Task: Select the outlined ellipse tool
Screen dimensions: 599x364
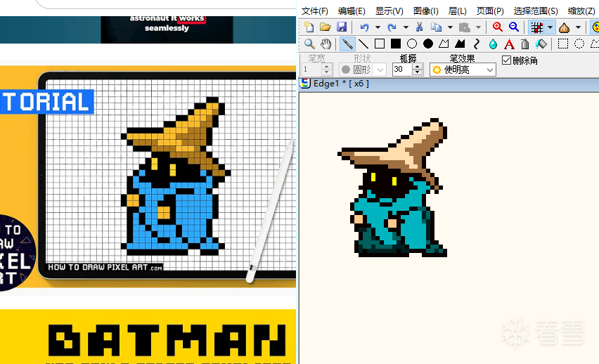Action: click(x=412, y=44)
